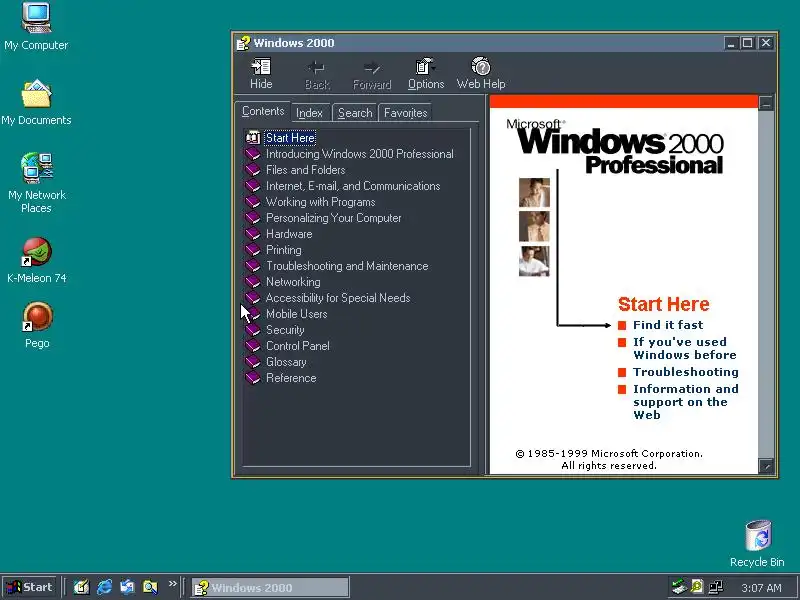Open Web Help from the toolbar
The image size is (800, 600).
pos(481,67)
